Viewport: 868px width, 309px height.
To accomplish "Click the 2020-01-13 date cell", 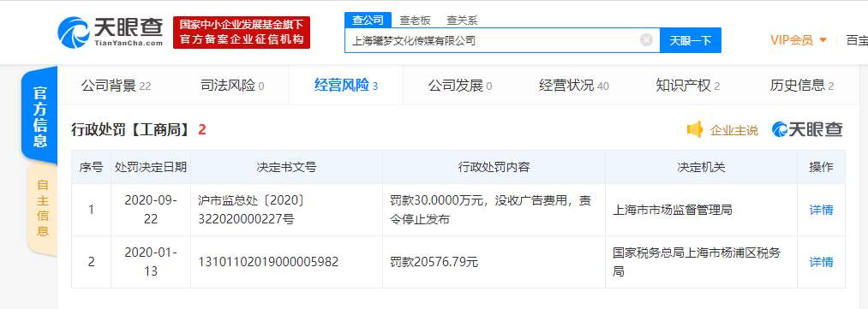I will [x=151, y=262].
